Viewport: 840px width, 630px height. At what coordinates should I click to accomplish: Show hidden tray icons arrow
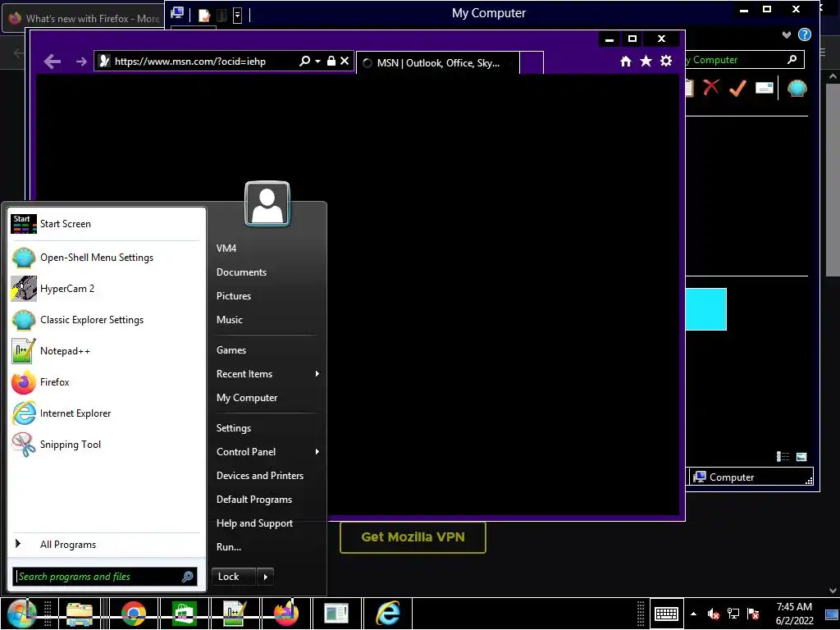(x=694, y=614)
